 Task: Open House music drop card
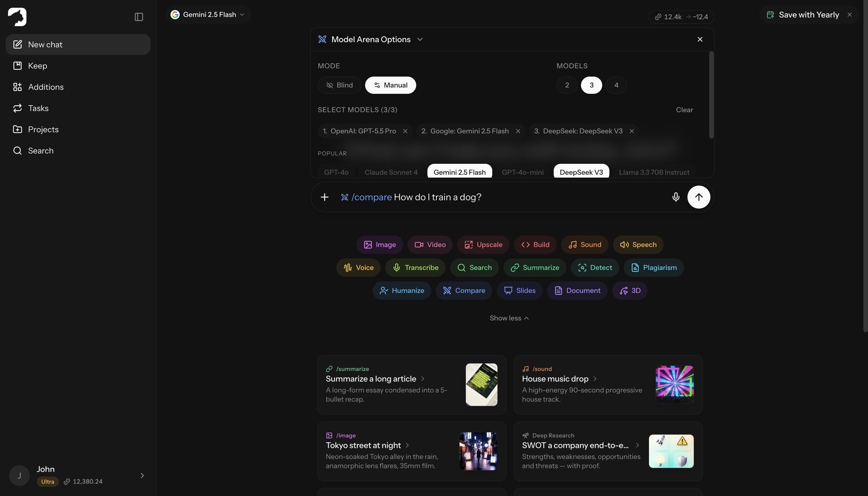tap(608, 384)
